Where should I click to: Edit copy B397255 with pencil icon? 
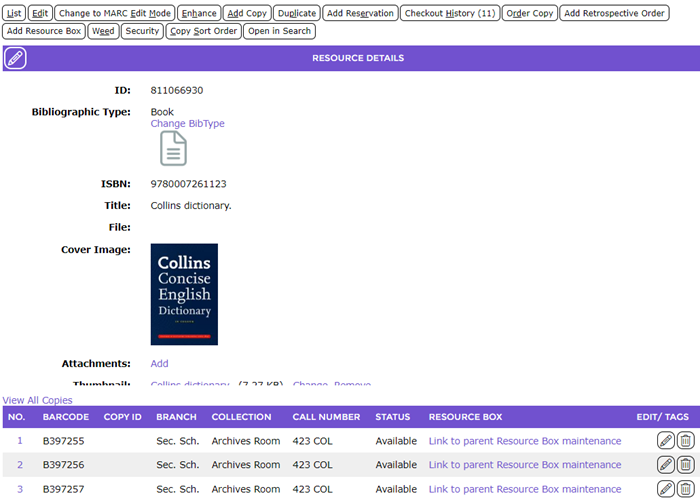click(666, 441)
